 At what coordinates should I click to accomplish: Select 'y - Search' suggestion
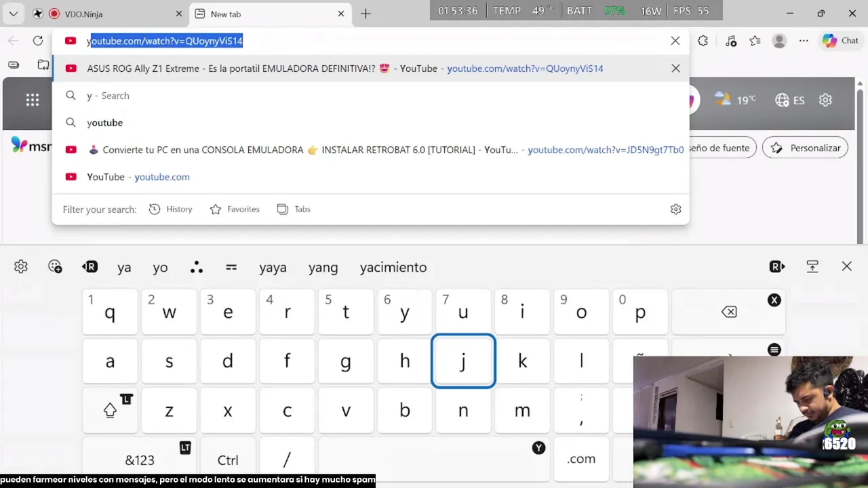click(x=370, y=96)
